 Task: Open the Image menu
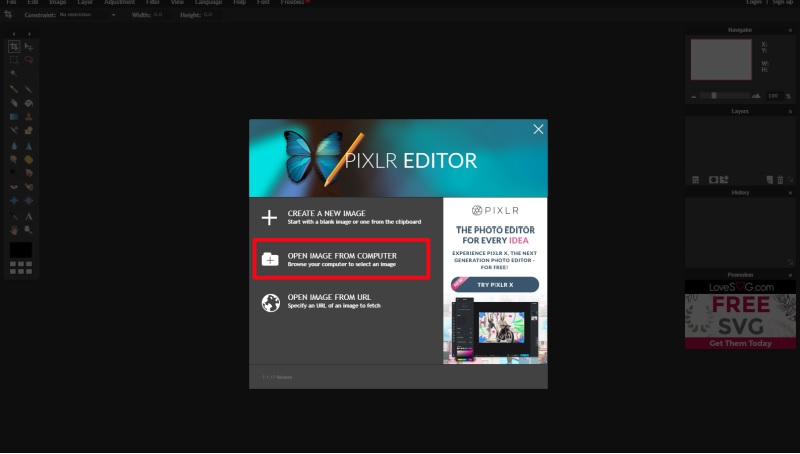click(58, 2)
